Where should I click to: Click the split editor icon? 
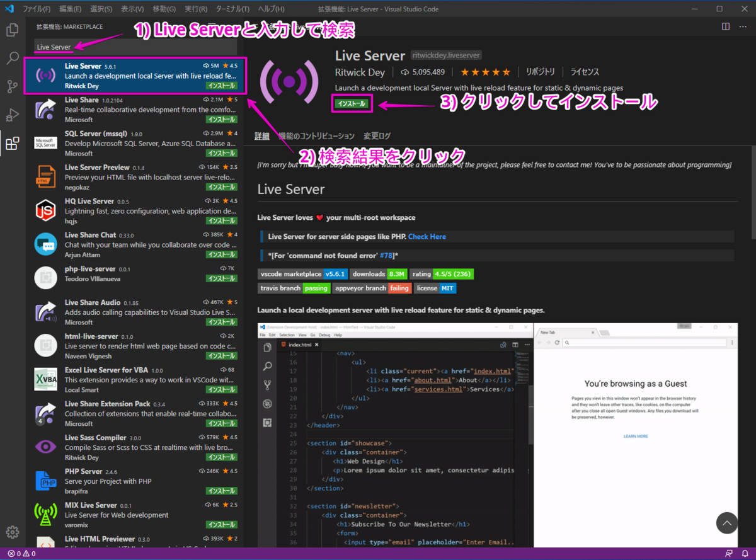point(725,26)
